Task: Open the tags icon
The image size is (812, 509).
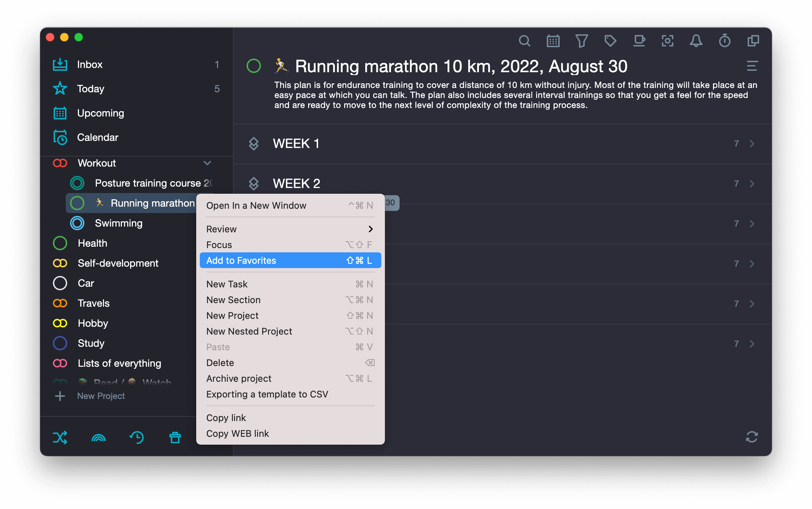Action: pyautogui.click(x=610, y=41)
